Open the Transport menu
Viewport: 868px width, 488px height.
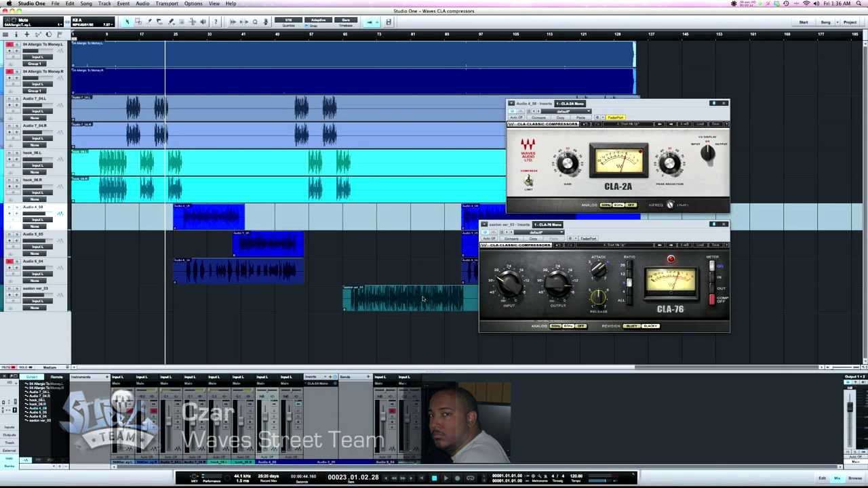tap(167, 4)
